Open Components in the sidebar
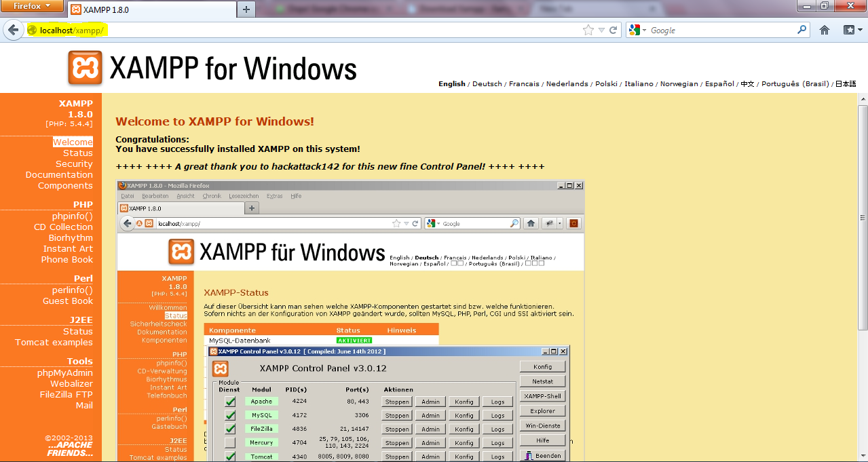This screenshot has width=868, height=462. click(65, 186)
